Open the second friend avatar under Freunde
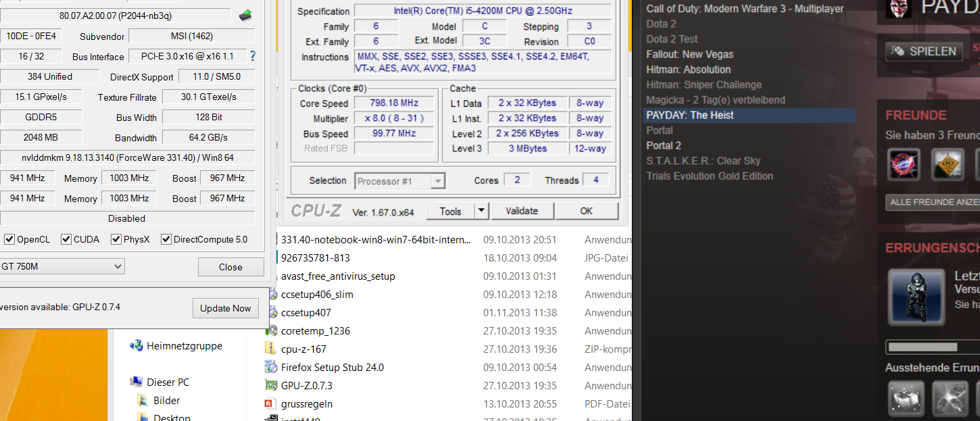The height and width of the screenshot is (421, 980). [948, 164]
